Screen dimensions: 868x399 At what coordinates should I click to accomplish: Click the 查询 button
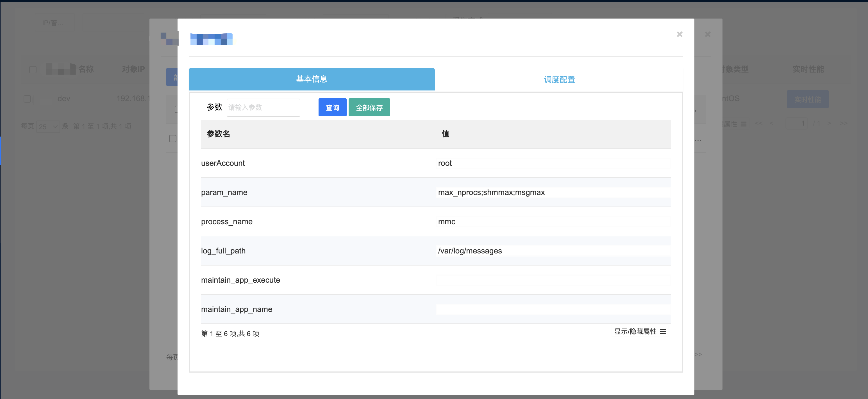332,108
